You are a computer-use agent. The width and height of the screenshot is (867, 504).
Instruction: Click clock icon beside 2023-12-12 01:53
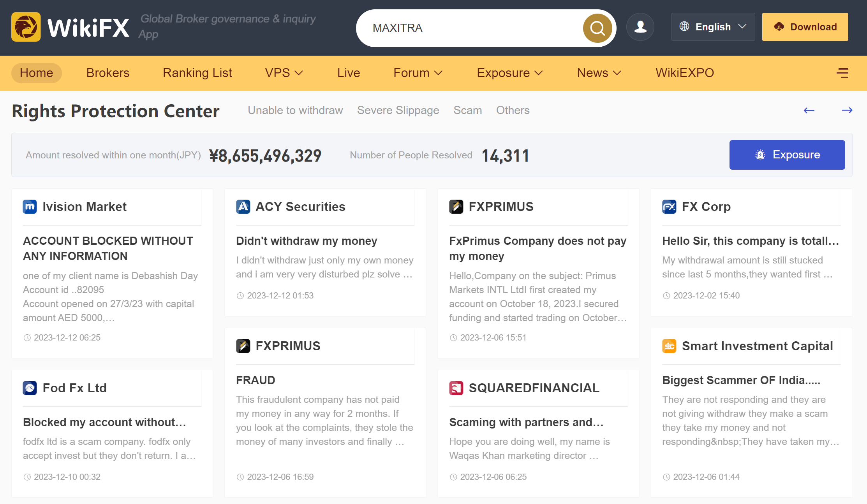coord(240,296)
